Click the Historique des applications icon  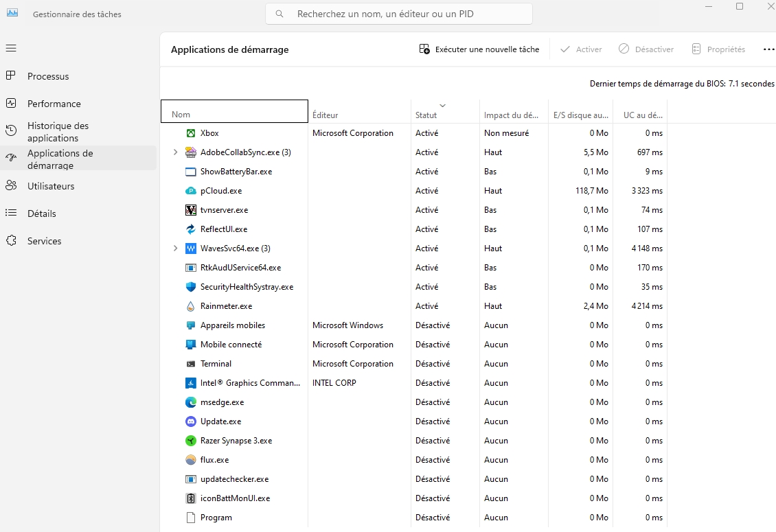(11, 131)
